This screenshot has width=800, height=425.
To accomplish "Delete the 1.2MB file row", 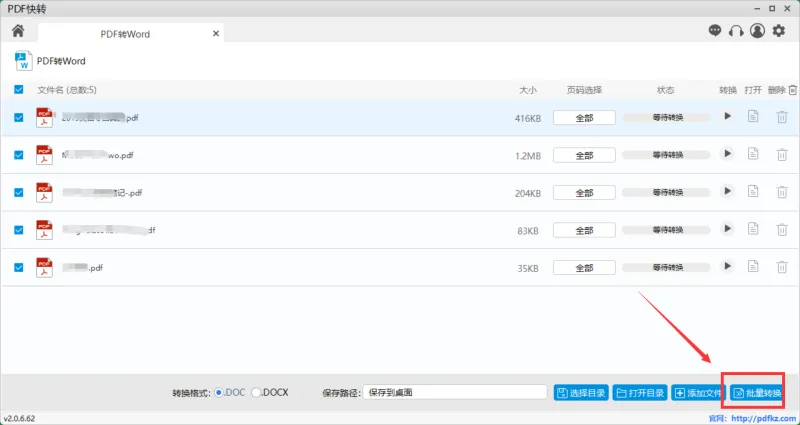I will (782, 155).
